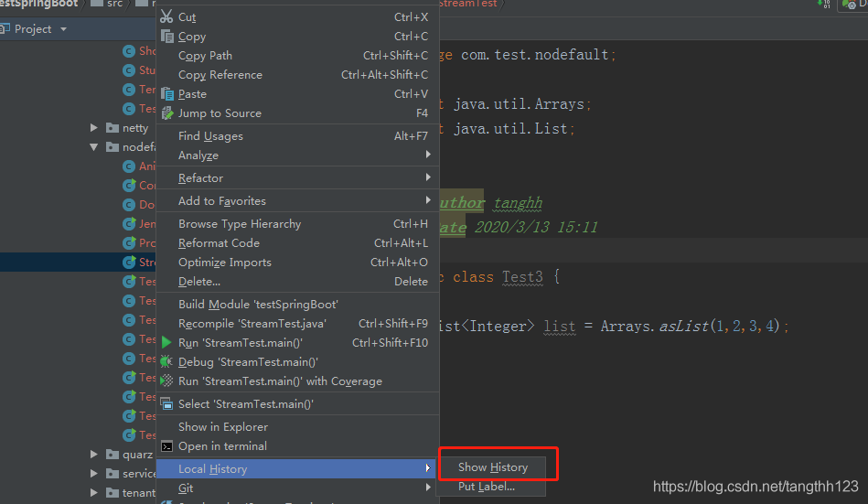Open the Project view dropdown
The height and width of the screenshot is (504, 868).
coord(64,28)
